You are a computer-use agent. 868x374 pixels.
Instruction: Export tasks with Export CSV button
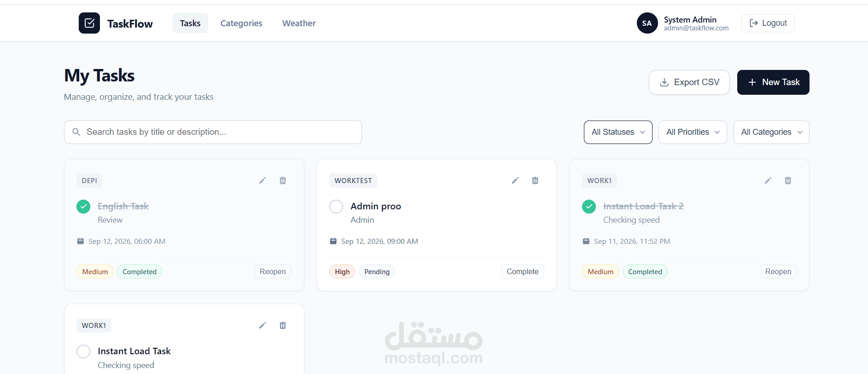click(689, 82)
